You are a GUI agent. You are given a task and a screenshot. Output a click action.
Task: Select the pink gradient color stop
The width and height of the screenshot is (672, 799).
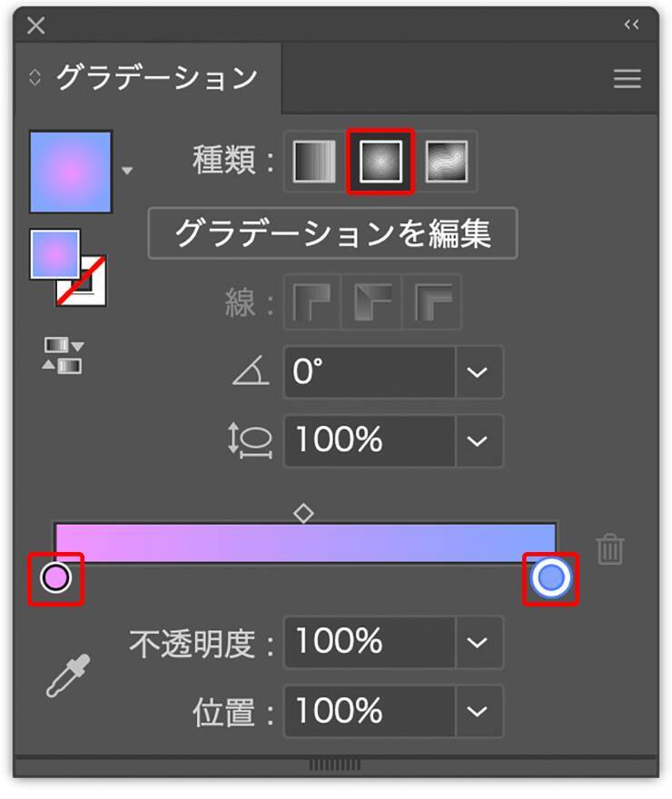point(55,577)
